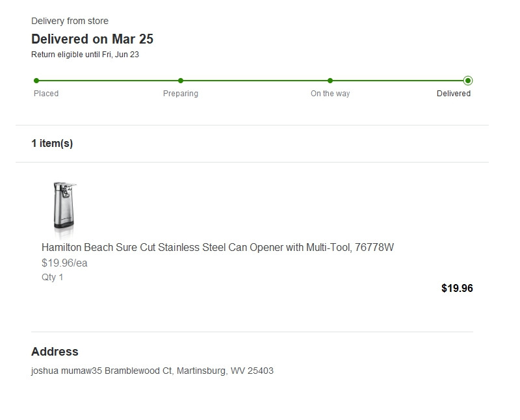Click the On the way step dot
Screen dimensions: 520x420
[330, 81]
